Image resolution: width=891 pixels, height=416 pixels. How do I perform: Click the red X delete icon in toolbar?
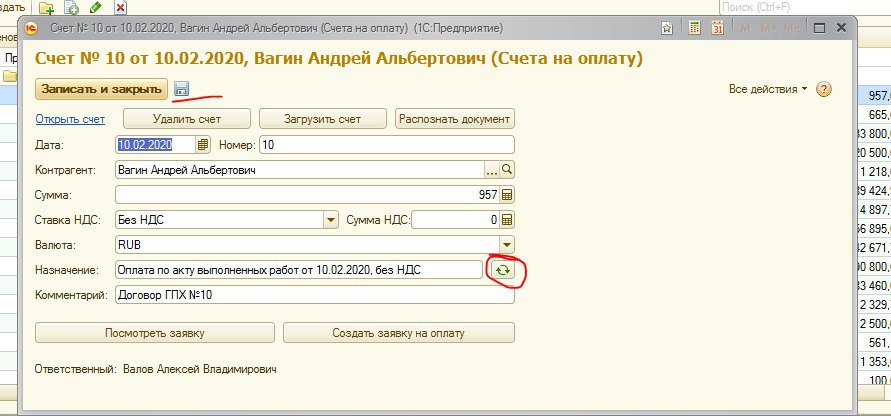121,8
